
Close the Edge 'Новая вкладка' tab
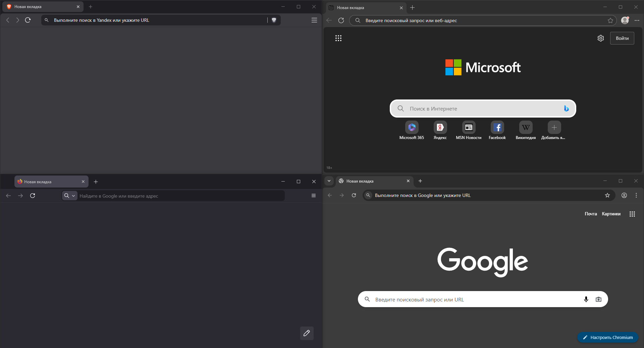click(401, 8)
